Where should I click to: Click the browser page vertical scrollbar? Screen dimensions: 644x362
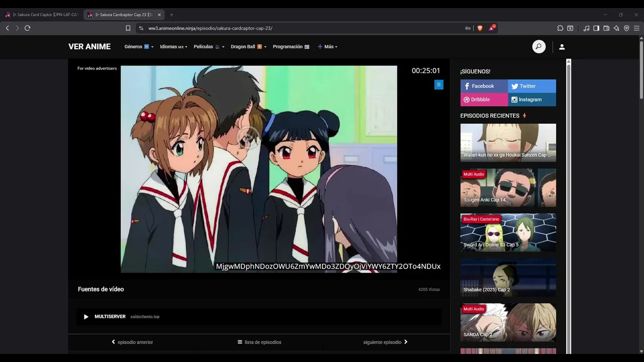(x=641, y=70)
